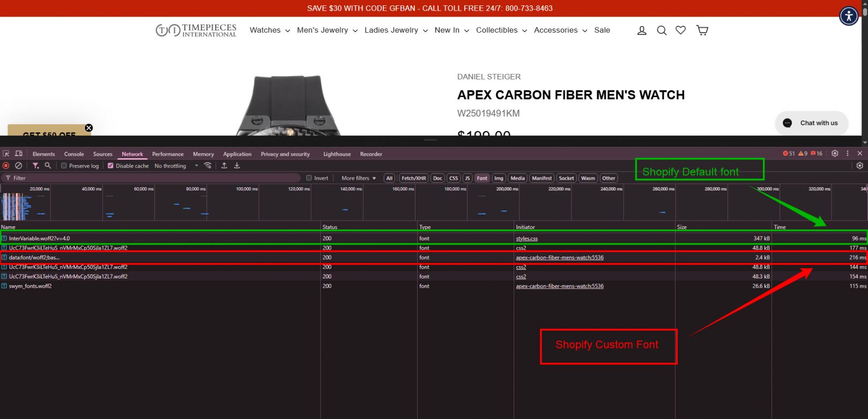This screenshot has width=868, height=419.
Task: Open Chat with us widget
Action: [811, 123]
